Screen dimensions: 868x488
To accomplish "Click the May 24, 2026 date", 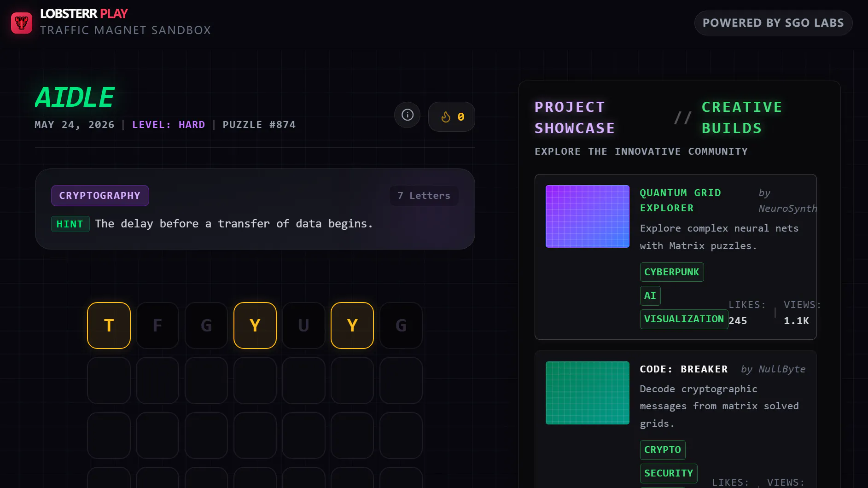I will pyautogui.click(x=75, y=125).
